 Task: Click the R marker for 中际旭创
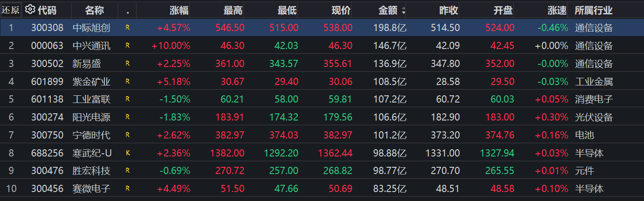click(x=127, y=28)
